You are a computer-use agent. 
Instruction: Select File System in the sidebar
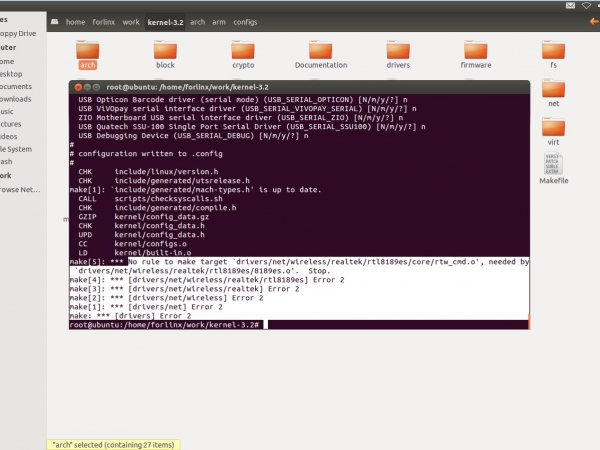[16, 149]
